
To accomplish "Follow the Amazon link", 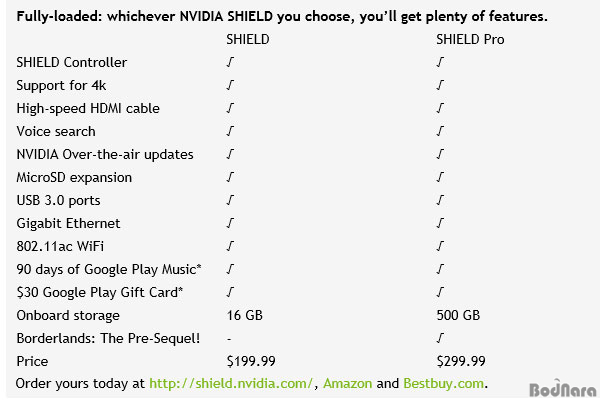I will tap(347, 384).
